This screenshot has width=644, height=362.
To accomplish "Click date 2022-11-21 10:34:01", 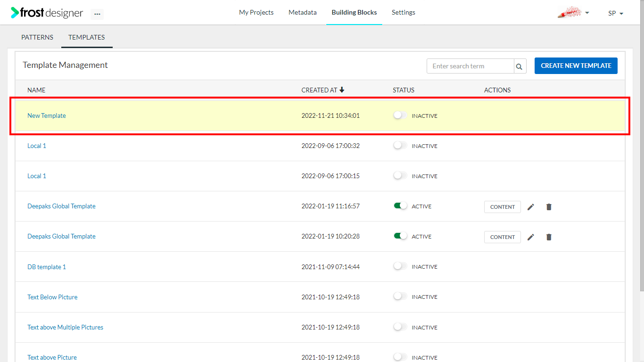I will (x=330, y=115).
